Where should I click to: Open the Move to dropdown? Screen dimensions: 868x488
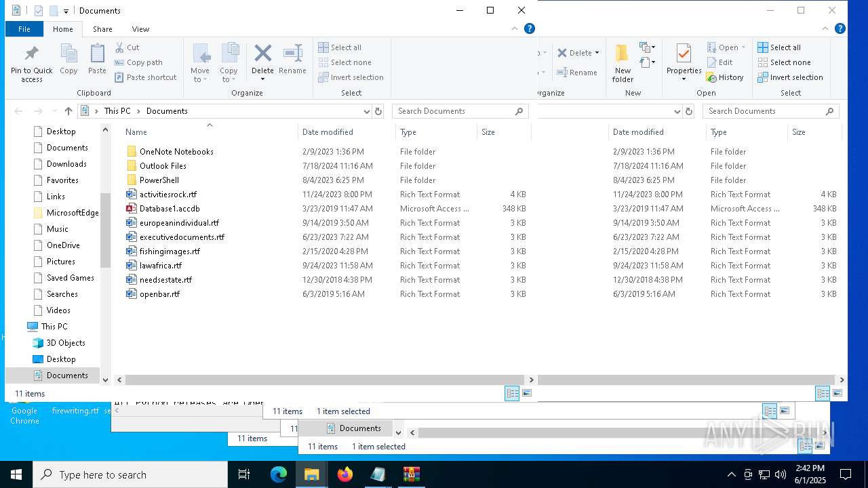[x=200, y=64]
